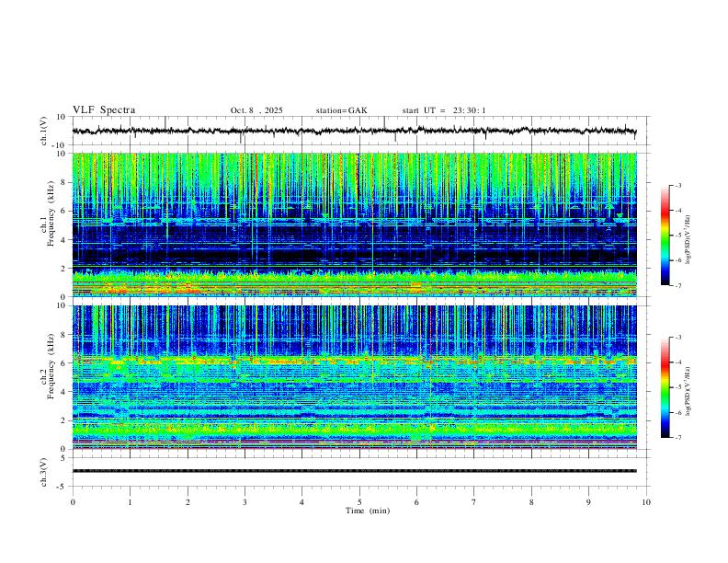
Task: Click the "Time (min)" x-axis label
Action: (368, 511)
